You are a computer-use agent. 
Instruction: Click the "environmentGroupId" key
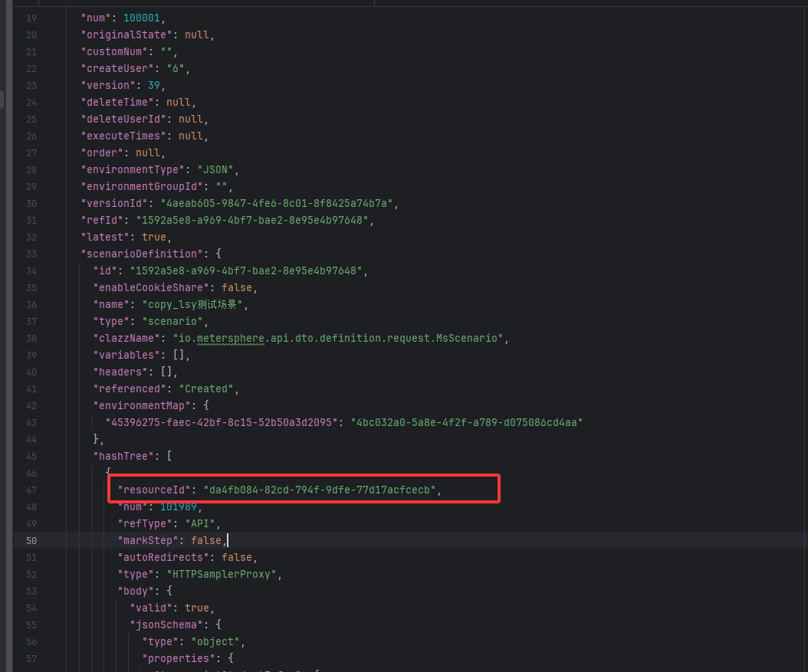pos(142,186)
